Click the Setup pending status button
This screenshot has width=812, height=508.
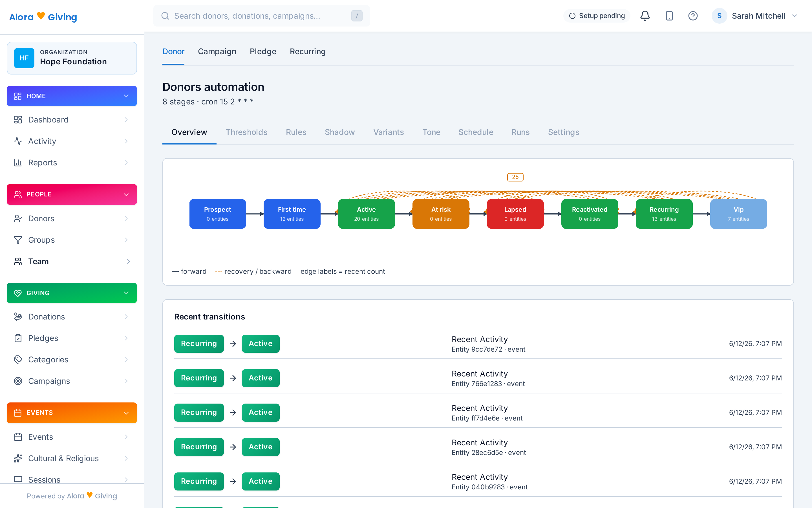point(597,16)
